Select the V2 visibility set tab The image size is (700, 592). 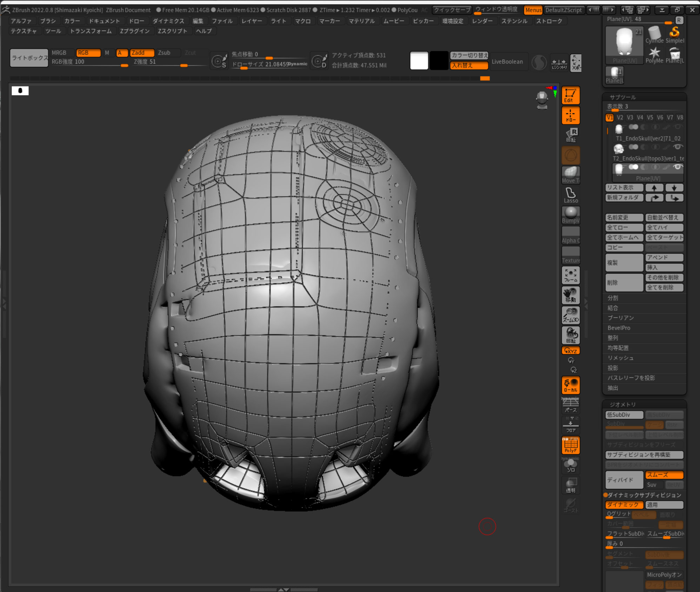(620, 117)
